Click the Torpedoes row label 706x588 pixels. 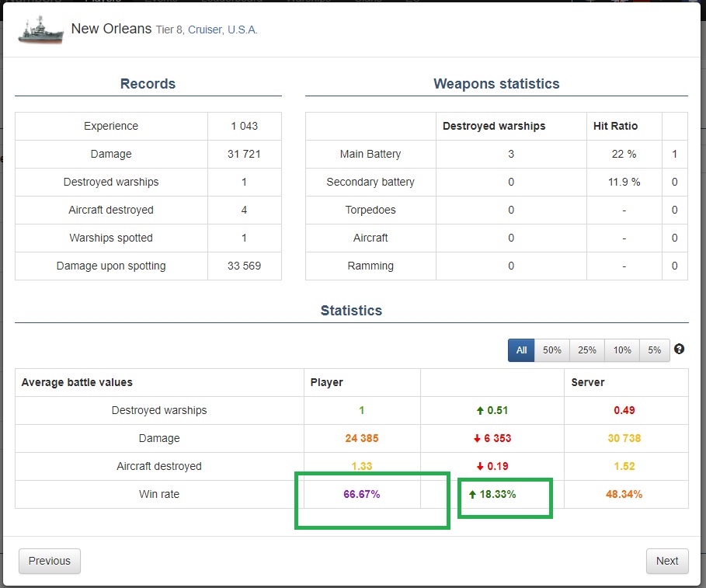point(370,210)
